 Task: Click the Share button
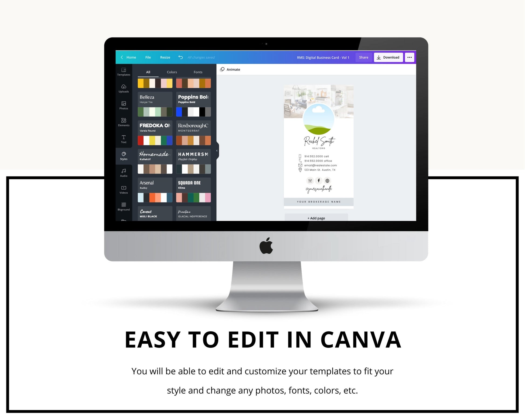363,57
